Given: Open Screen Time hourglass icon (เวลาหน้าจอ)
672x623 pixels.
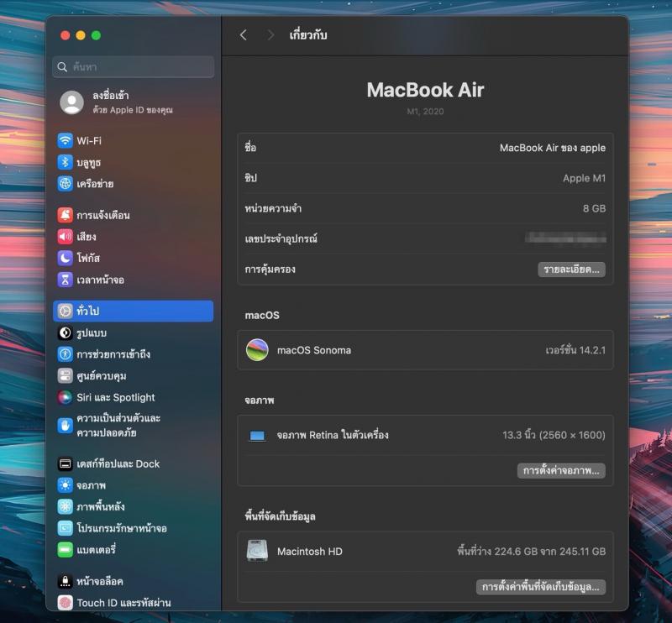Looking at the screenshot, I should pos(66,280).
